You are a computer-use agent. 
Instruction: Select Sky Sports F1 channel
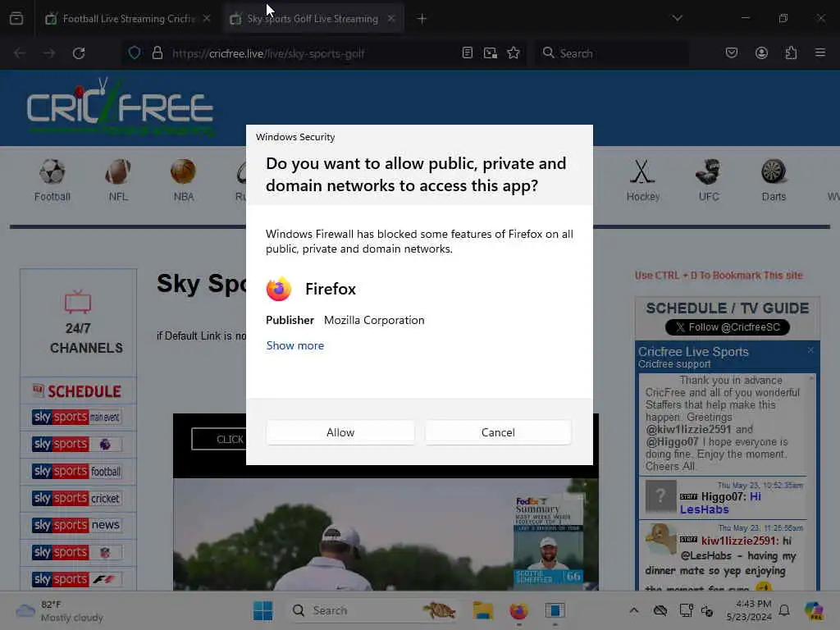point(76,579)
